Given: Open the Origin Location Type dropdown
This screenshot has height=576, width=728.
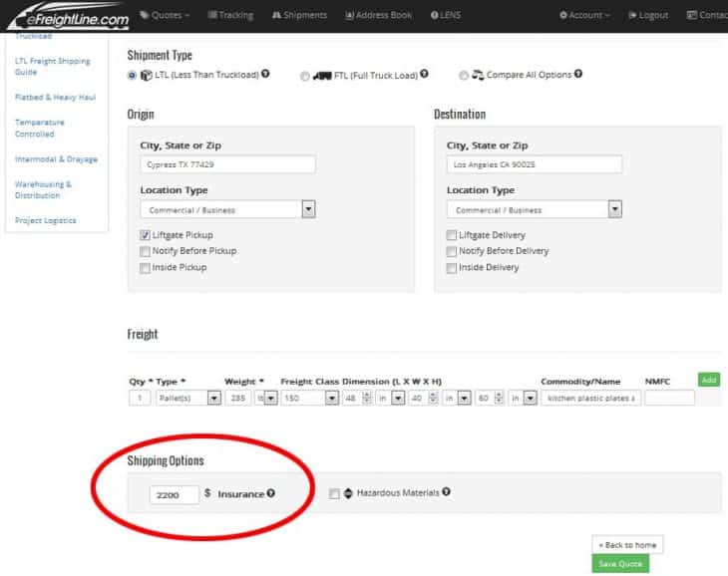Looking at the screenshot, I should click(x=308, y=210).
